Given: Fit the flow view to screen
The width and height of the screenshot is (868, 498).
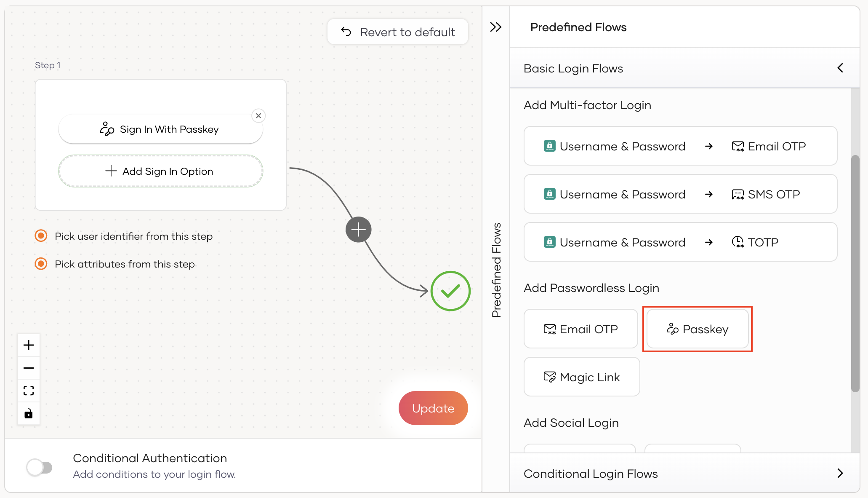Looking at the screenshot, I should [x=29, y=391].
